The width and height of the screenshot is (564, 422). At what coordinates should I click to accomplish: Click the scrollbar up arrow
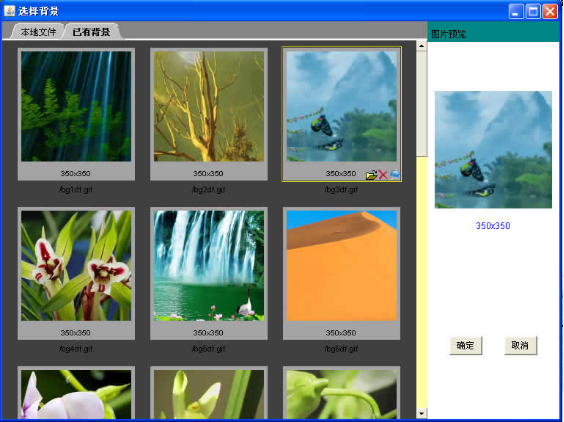pyautogui.click(x=421, y=46)
